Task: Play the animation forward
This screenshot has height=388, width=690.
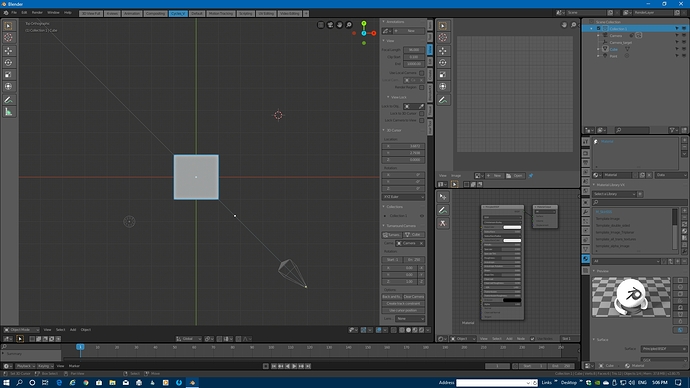Action: click(x=294, y=366)
